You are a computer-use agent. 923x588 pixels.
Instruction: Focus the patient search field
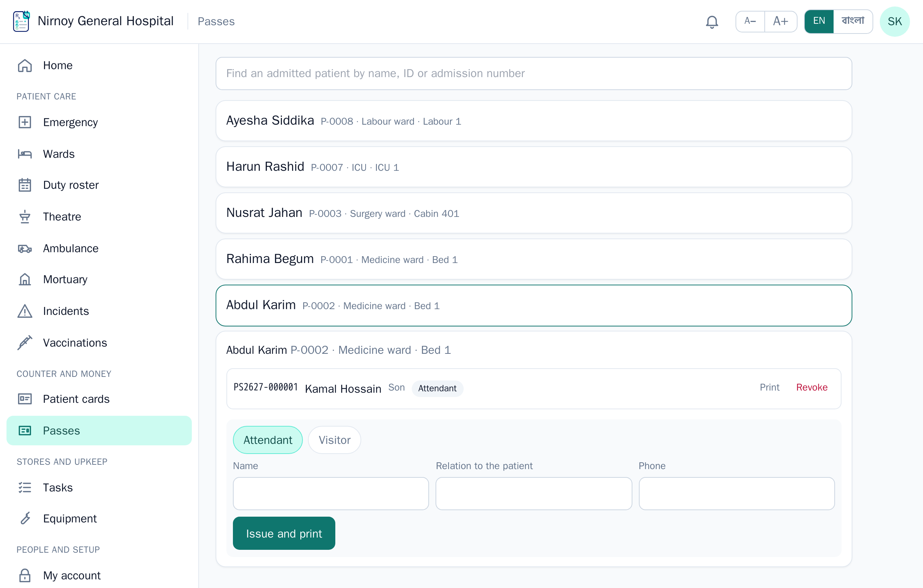click(x=534, y=73)
